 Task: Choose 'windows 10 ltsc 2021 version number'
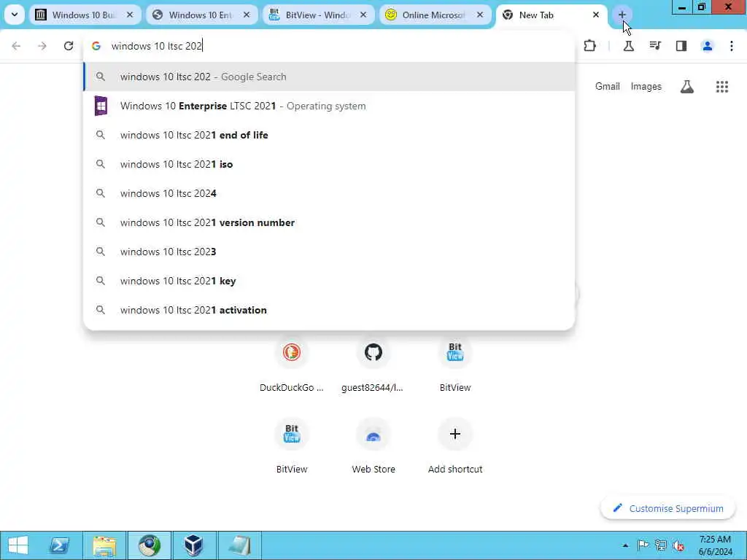click(x=329, y=222)
